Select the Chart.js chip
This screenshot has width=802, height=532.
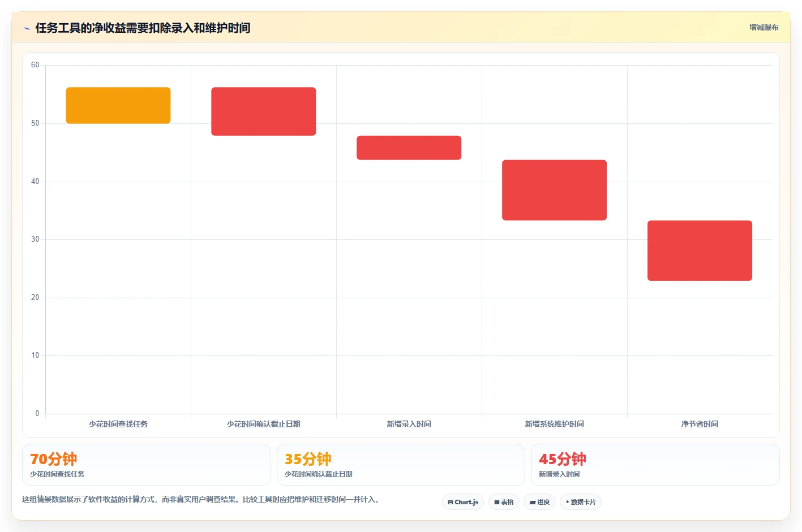[x=463, y=502]
